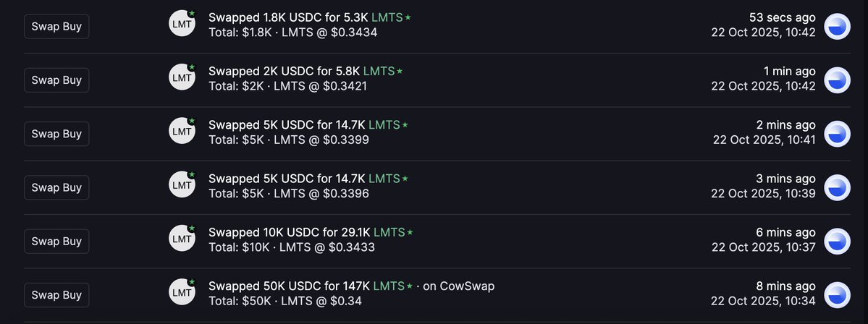The height and width of the screenshot is (324, 868).
Task: Click LMT token icon at $0.3396 row
Action: point(182,186)
